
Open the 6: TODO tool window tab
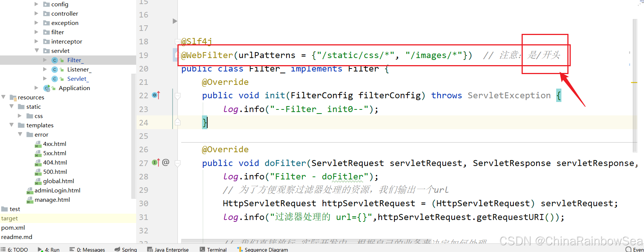(x=15, y=249)
